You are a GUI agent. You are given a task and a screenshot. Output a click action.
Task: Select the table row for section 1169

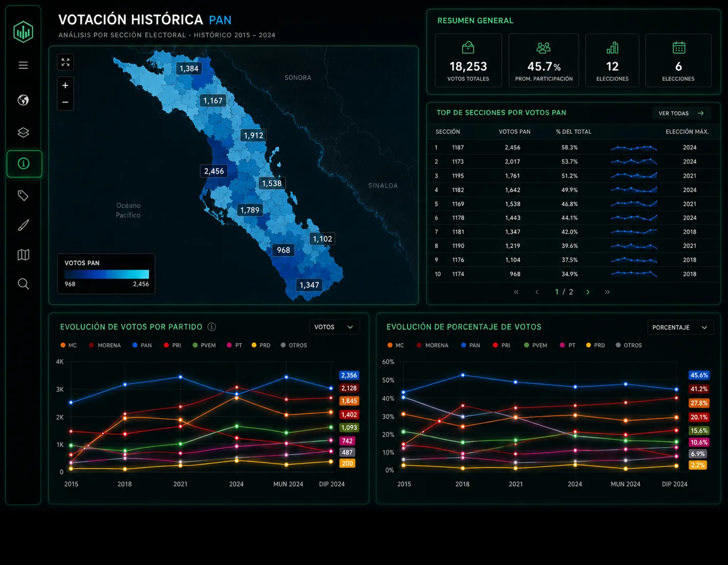point(573,204)
